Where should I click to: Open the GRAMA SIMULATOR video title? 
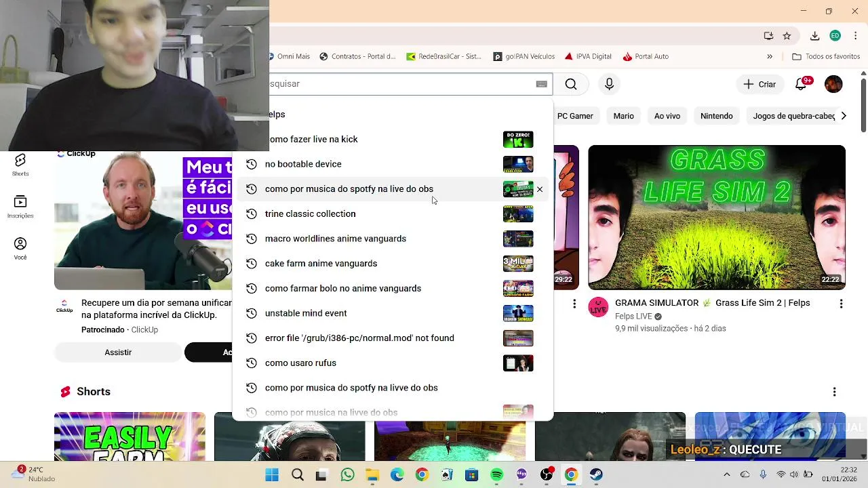click(x=712, y=303)
